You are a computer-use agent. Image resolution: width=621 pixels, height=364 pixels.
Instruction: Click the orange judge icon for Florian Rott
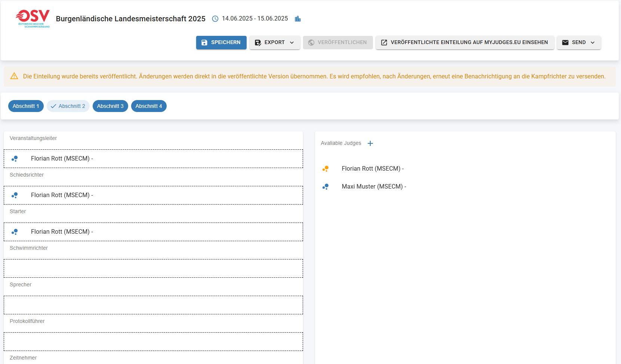point(325,169)
